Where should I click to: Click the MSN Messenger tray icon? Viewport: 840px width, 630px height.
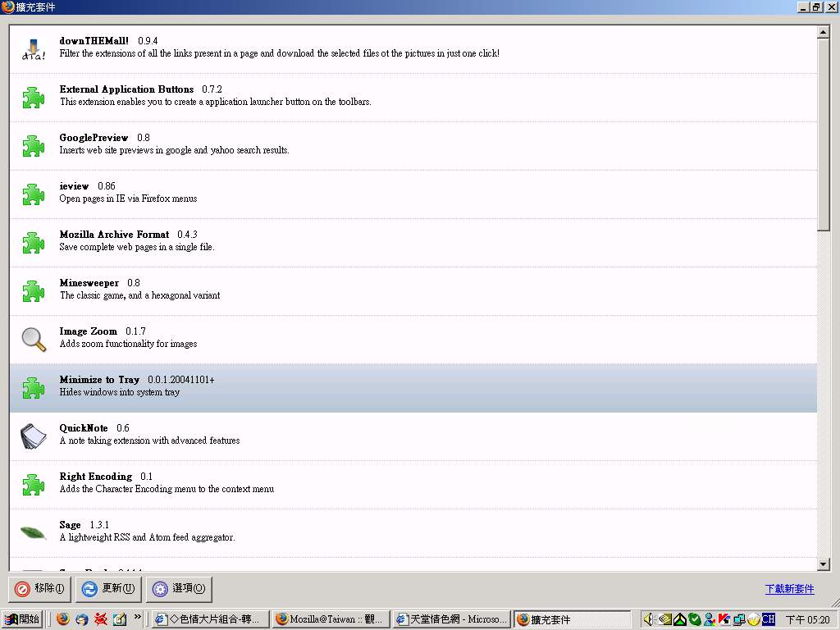coord(710,619)
